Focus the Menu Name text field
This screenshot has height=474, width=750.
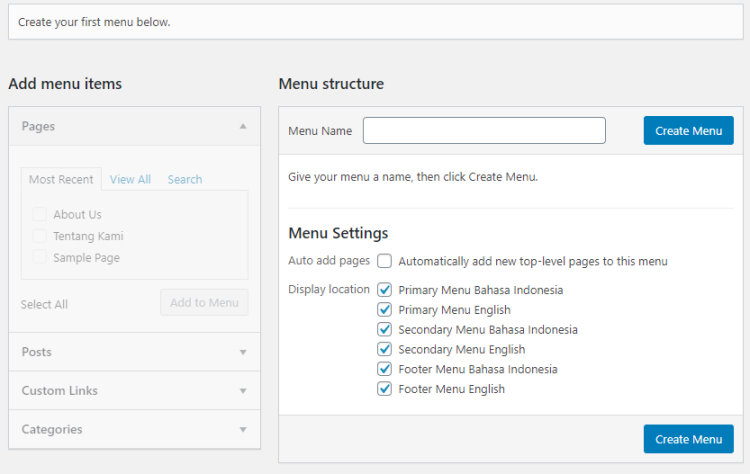[484, 131]
